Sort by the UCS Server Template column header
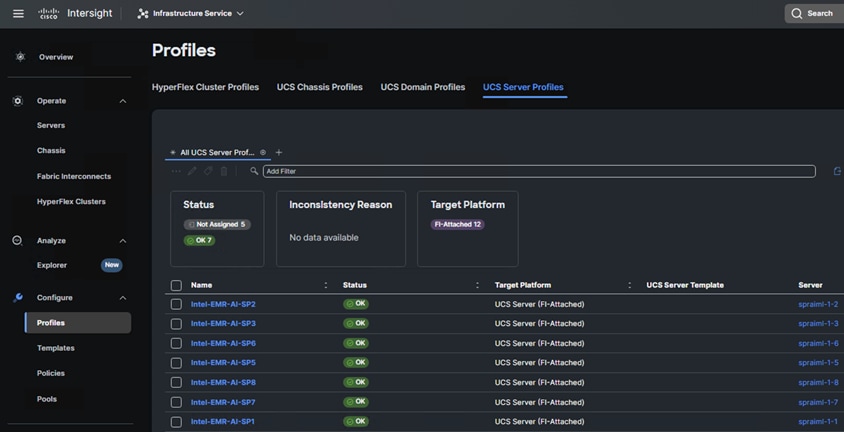 685,285
